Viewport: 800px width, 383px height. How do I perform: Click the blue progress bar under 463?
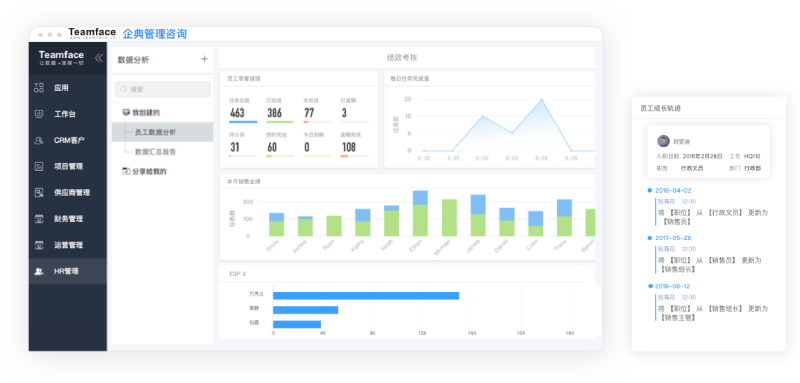(243, 122)
